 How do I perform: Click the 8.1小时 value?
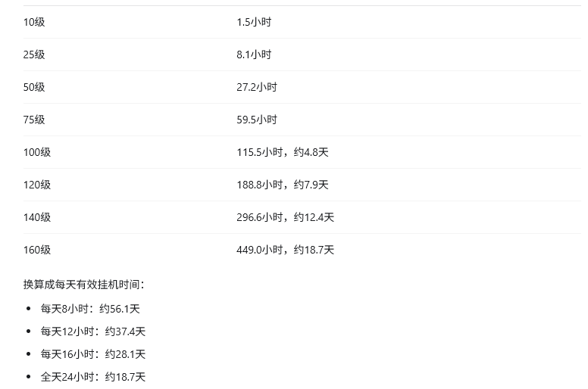click(x=254, y=54)
